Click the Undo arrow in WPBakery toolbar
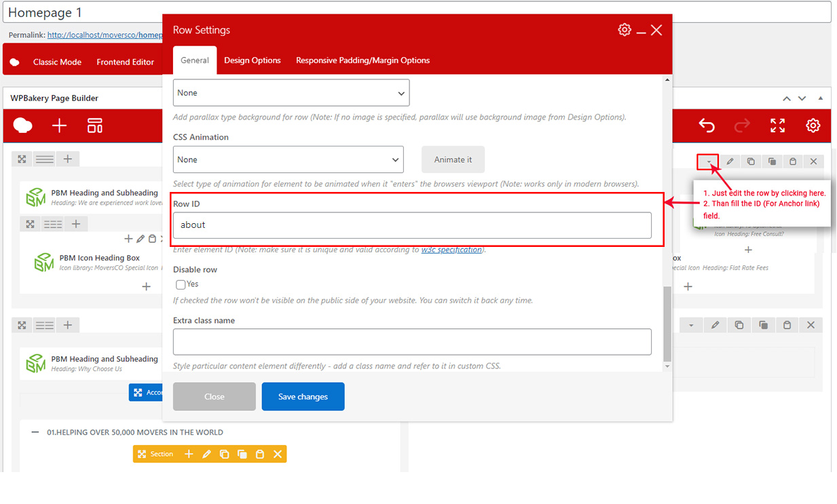The image size is (837, 504). [707, 125]
